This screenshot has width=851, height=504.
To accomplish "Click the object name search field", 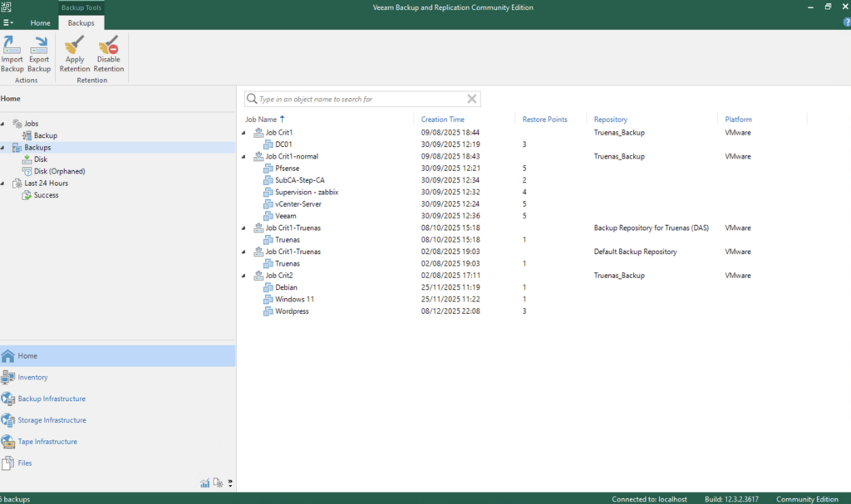I will point(357,99).
